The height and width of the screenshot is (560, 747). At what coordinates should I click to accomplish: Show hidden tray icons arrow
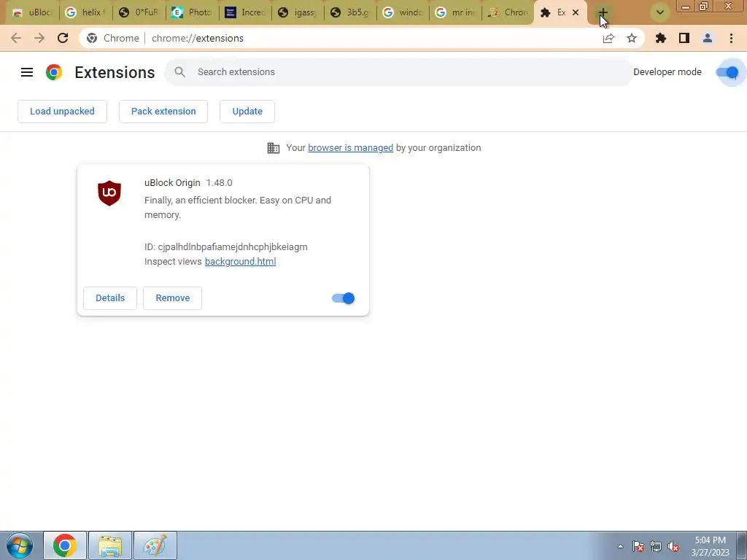620,547
